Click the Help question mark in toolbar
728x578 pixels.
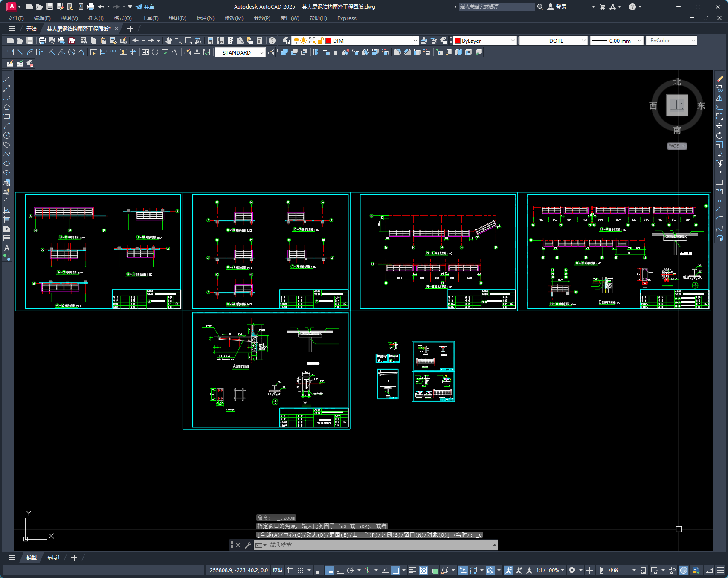[272, 41]
